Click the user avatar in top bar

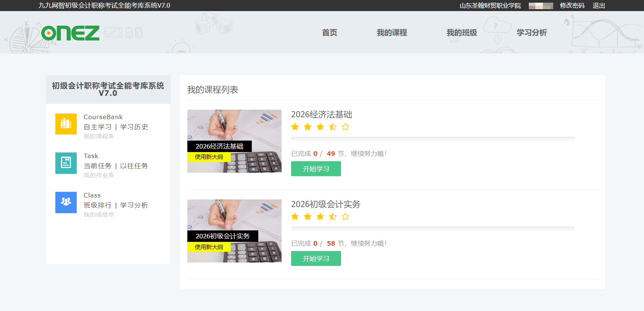(541, 6)
